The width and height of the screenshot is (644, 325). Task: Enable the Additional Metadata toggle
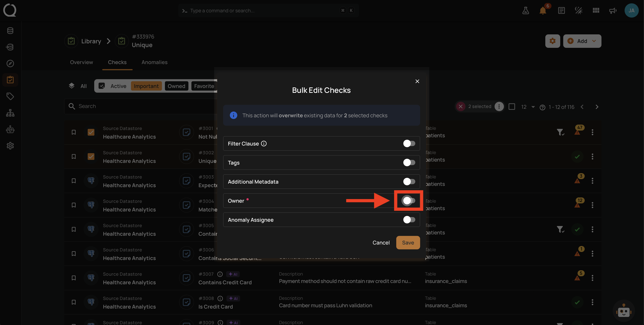pos(409,182)
